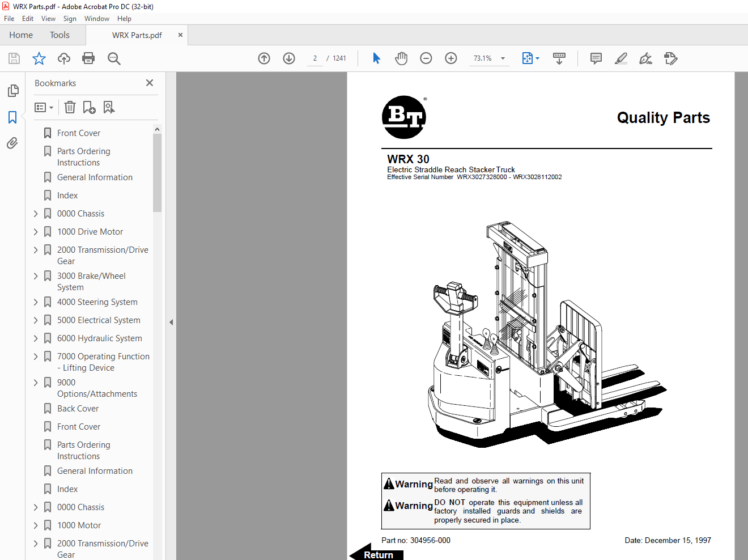Click bookmarks panel vertical scrollbar
The height and width of the screenshot is (560, 748).
tap(158, 173)
